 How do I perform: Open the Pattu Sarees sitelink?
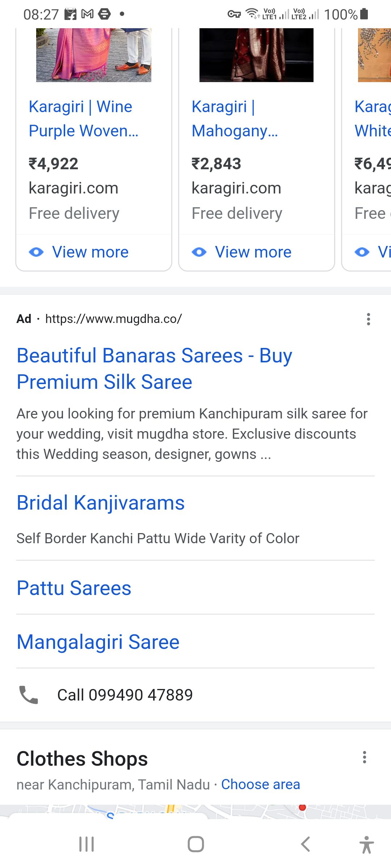coord(74,588)
